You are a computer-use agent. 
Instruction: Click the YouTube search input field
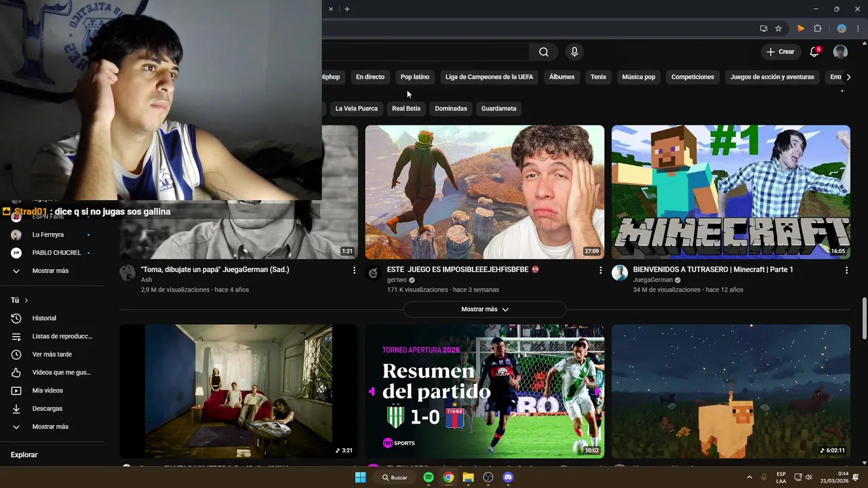click(426, 52)
